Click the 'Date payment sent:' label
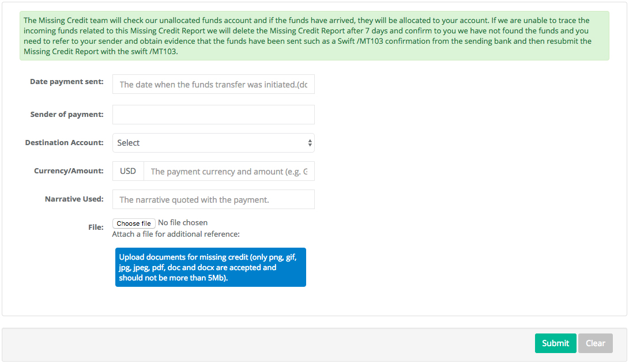 click(x=67, y=81)
